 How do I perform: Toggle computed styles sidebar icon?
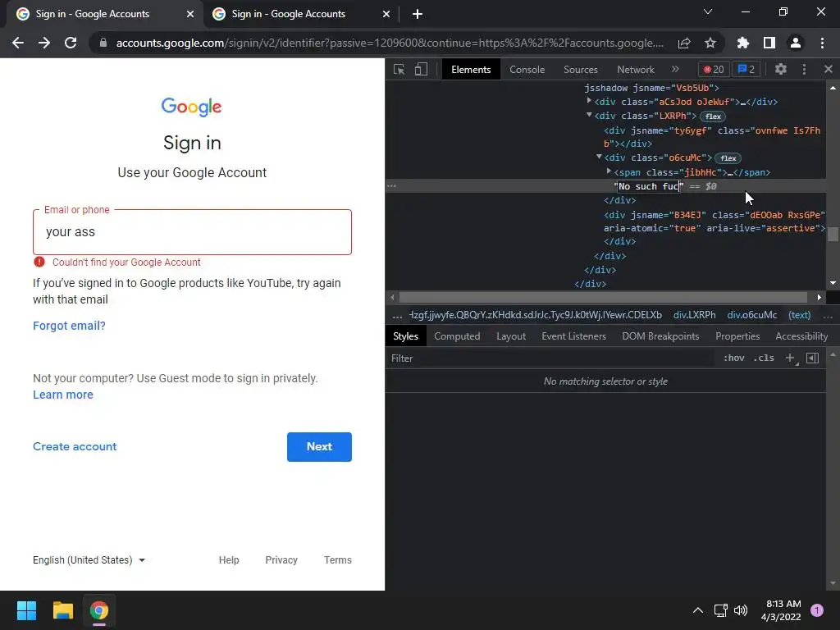(812, 358)
